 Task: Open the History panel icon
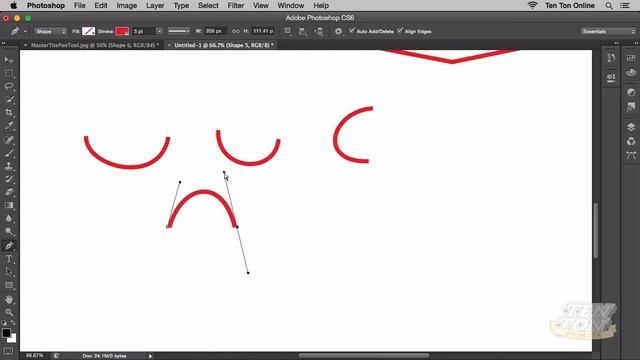click(611, 58)
